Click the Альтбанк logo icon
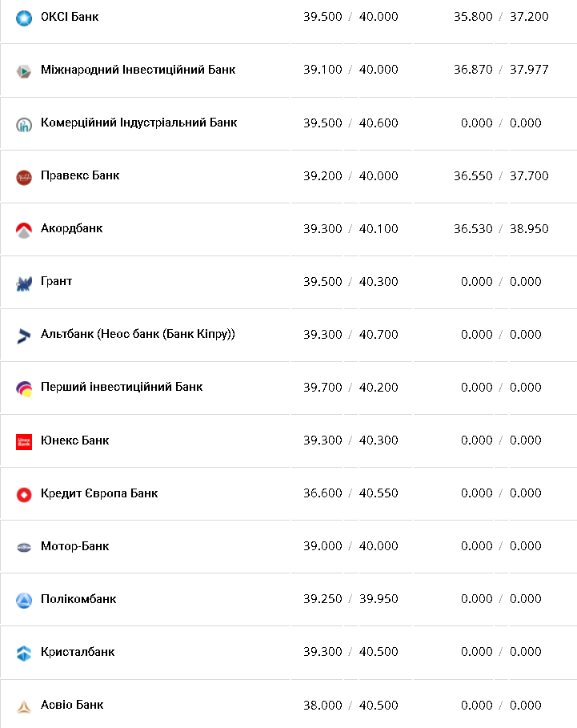This screenshot has height=728, width=577. 24,335
